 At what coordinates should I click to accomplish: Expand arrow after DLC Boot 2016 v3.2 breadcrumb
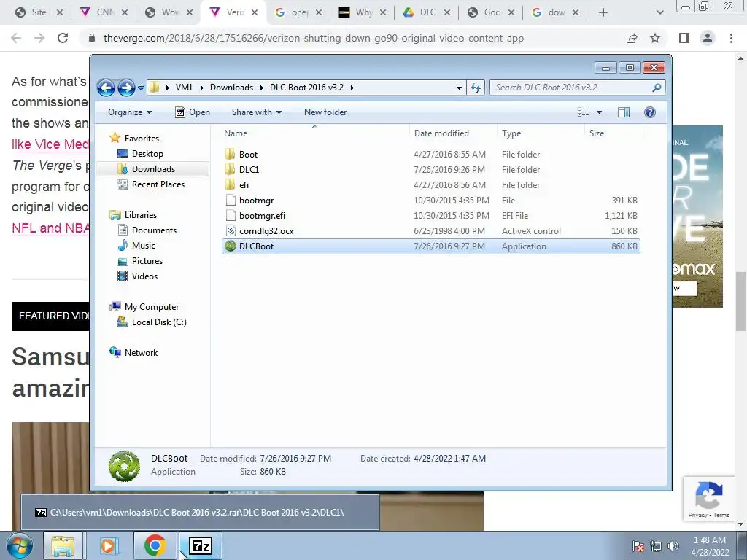[352, 87]
